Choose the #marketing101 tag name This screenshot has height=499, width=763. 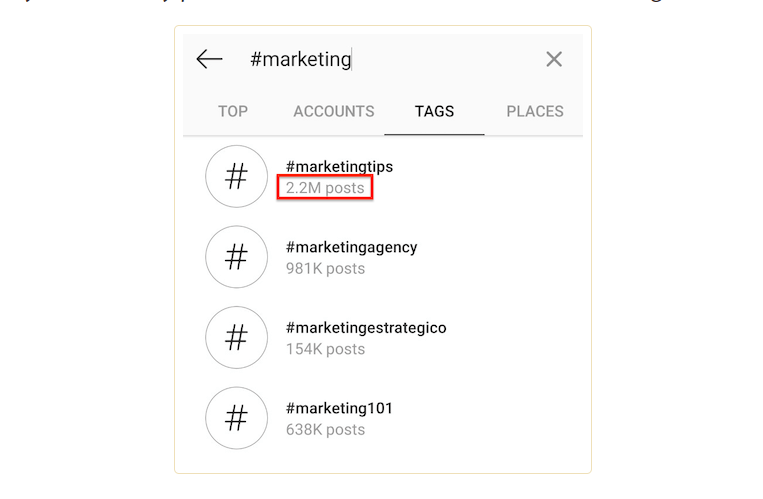[x=339, y=408]
